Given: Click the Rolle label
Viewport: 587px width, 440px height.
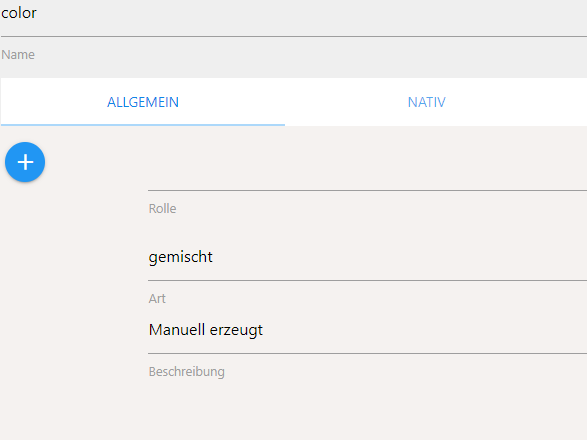Looking at the screenshot, I should pos(162,209).
